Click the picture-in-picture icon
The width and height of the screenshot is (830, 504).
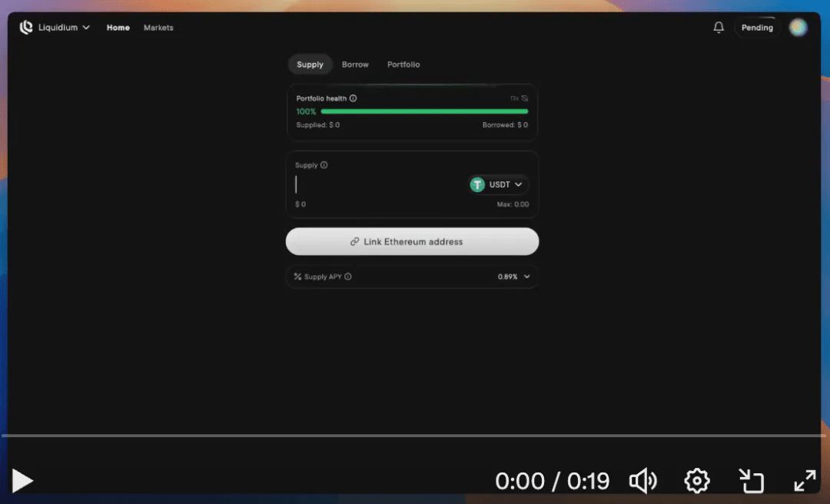pyautogui.click(x=751, y=481)
